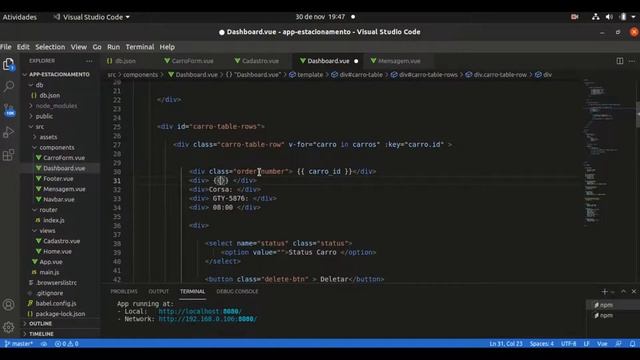Click the split editor icon
The height and width of the screenshot is (360, 640).
620,61
